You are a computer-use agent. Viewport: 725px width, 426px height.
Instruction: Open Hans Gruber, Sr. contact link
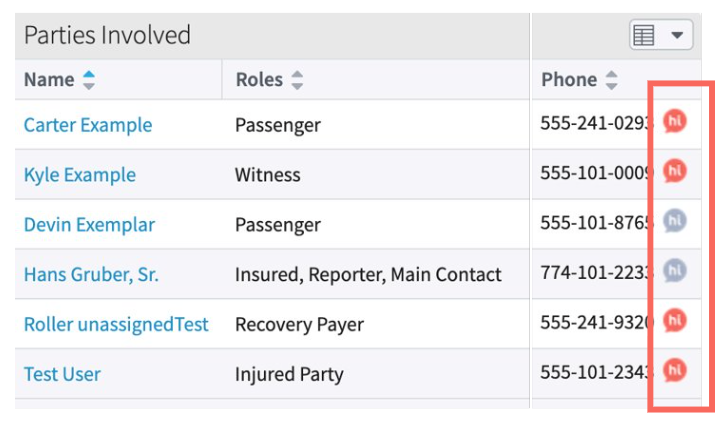click(91, 274)
